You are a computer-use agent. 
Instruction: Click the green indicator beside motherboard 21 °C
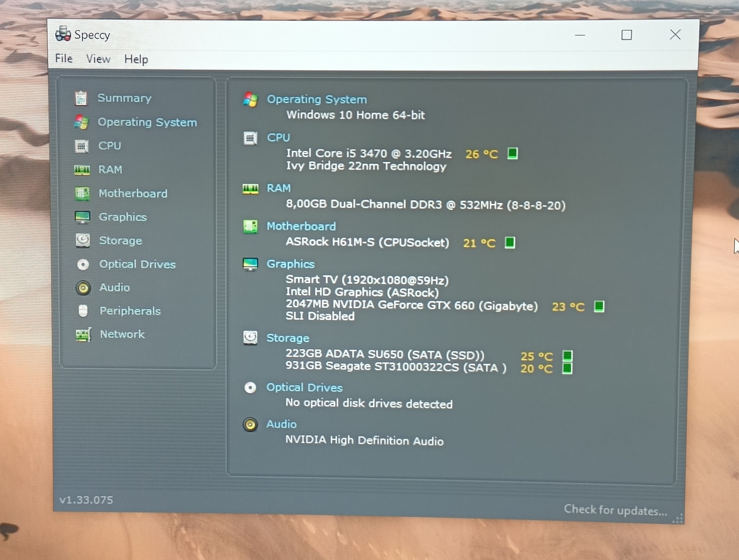[x=510, y=242]
